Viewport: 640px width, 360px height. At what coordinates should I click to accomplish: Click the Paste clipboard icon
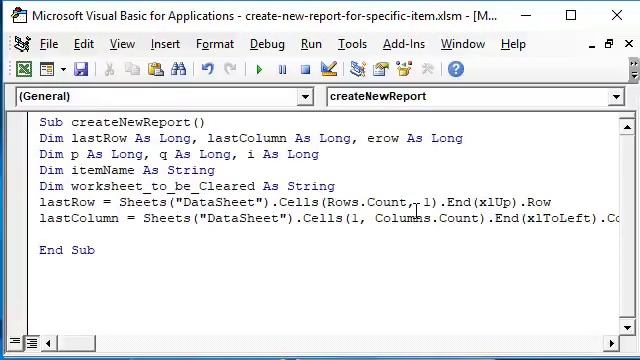click(156, 69)
